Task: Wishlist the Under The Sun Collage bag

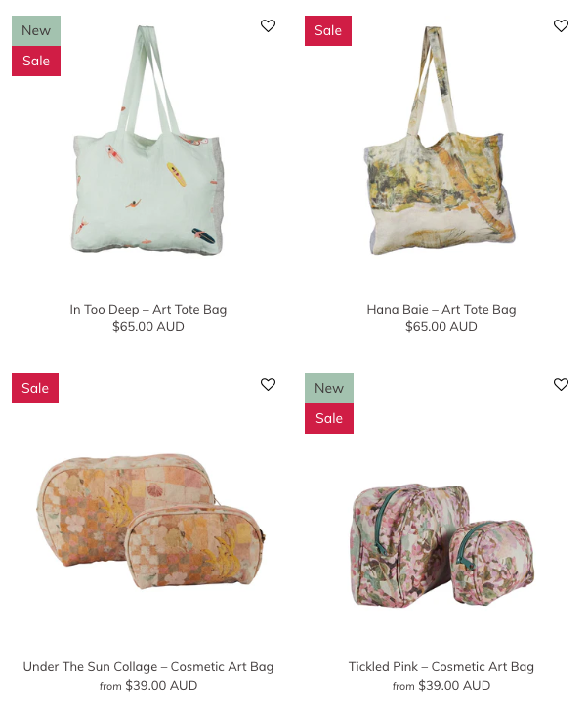Action: point(268,384)
